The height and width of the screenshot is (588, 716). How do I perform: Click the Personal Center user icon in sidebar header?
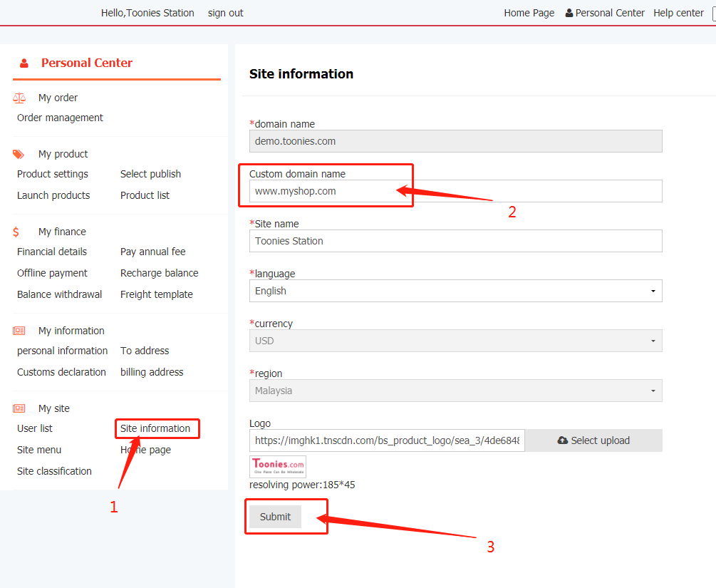24,63
